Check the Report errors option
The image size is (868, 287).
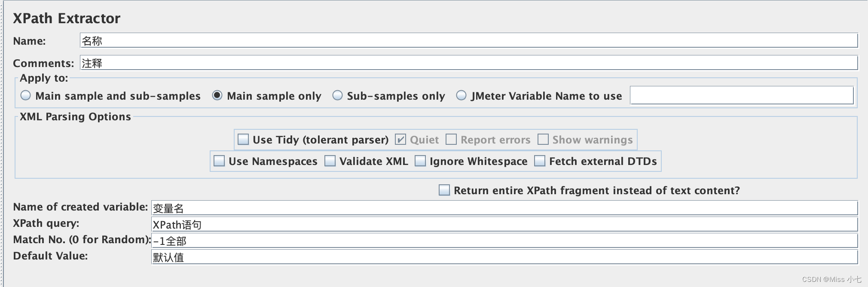point(451,140)
